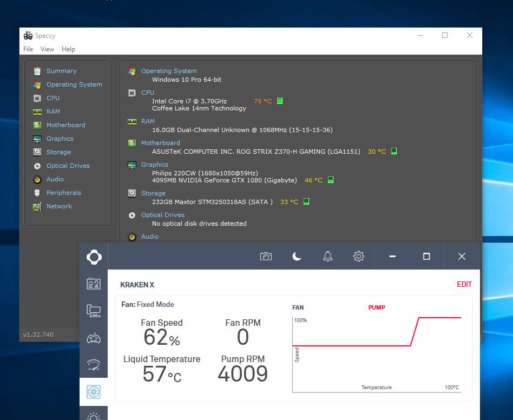513x420 pixels.
Task: Click the Network card icon in Speccy's sidebar
Action: click(x=37, y=207)
